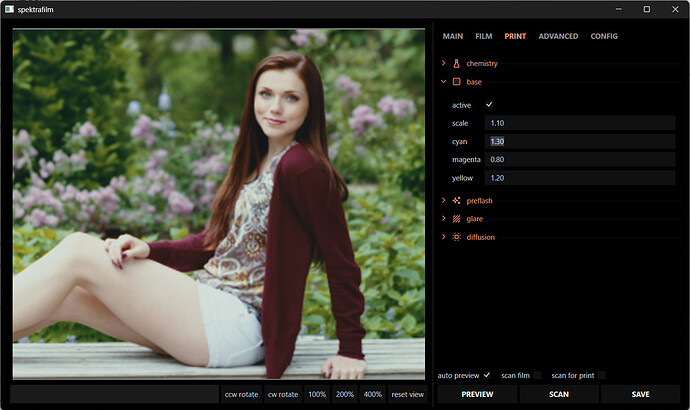The width and height of the screenshot is (690, 410).
Task: Enable the scan for print checkbox
Action: click(x=602, y=375)
